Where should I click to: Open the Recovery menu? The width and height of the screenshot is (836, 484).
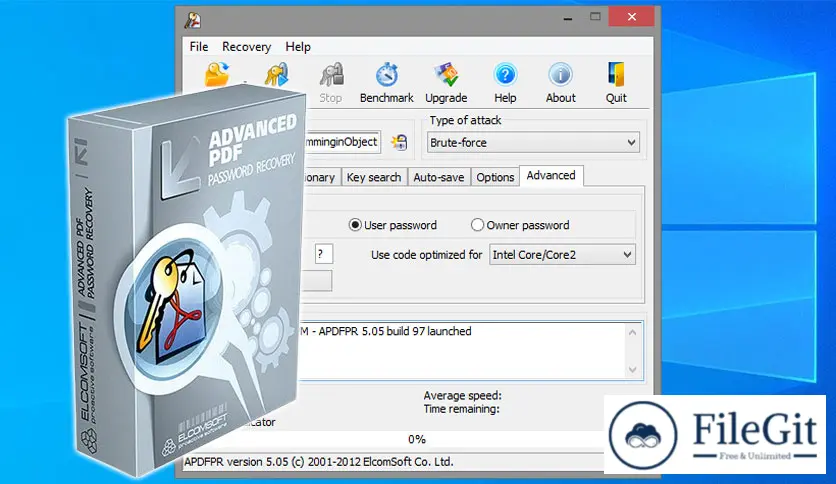pos(246,47)
